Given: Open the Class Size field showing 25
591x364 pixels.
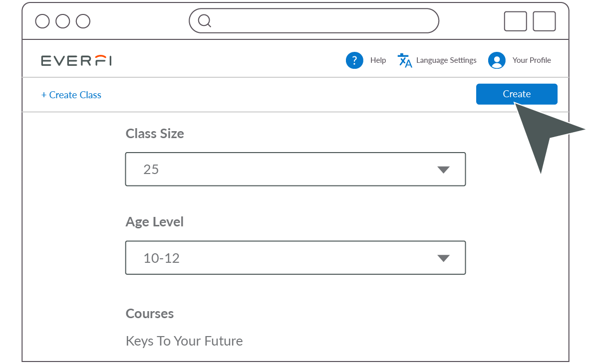Looking at the screenshot, I should point(295,169).
